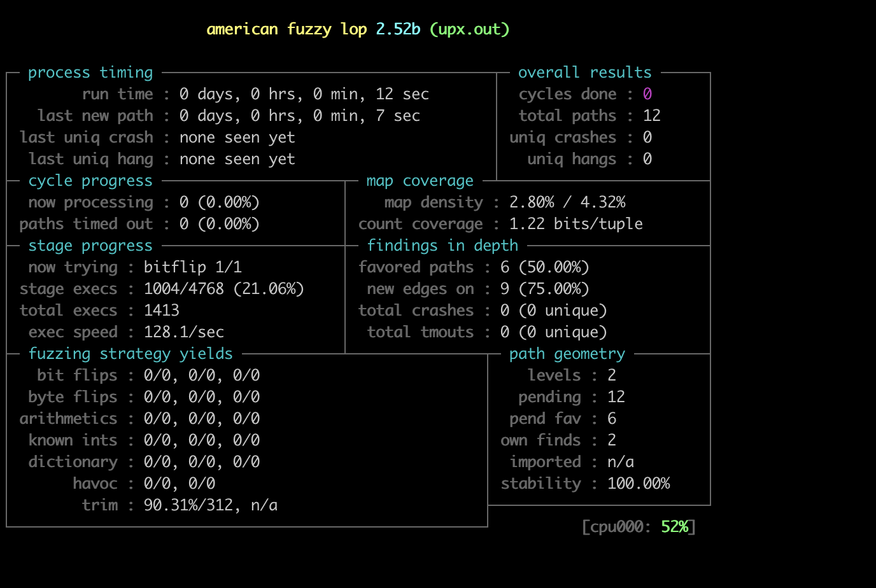Click the "stability" label
Image resolution: width=876 pixels, height=588 pixels.
point(541,484)
